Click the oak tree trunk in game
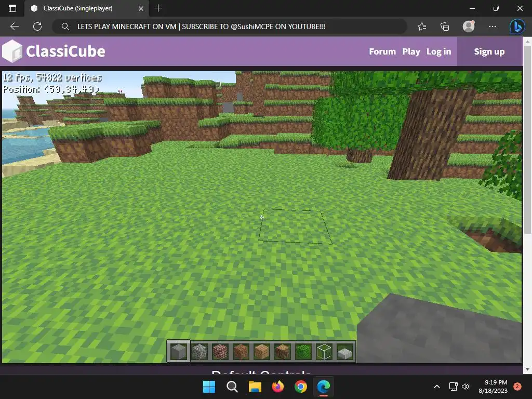This screenshot has height=399, width=532. (x=430, y=134)
